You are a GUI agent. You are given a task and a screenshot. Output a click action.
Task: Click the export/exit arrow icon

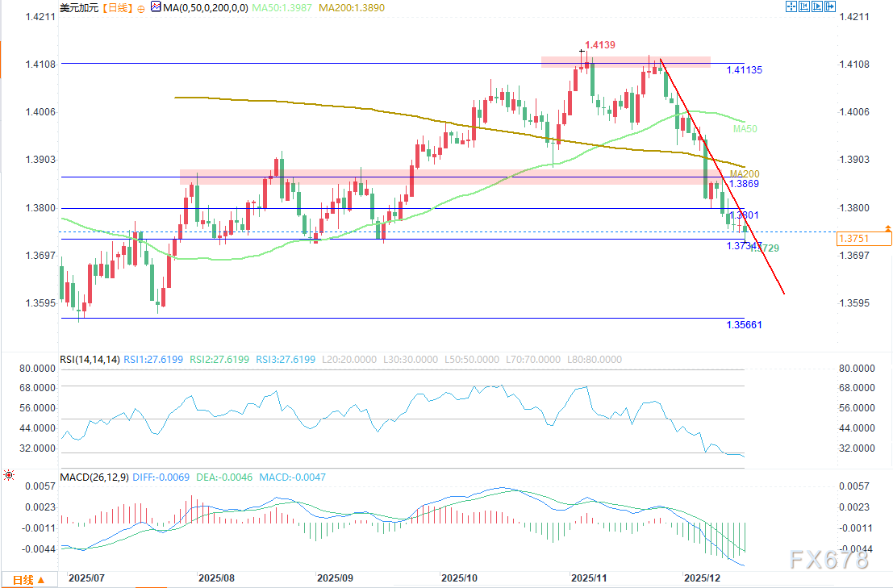830,6
